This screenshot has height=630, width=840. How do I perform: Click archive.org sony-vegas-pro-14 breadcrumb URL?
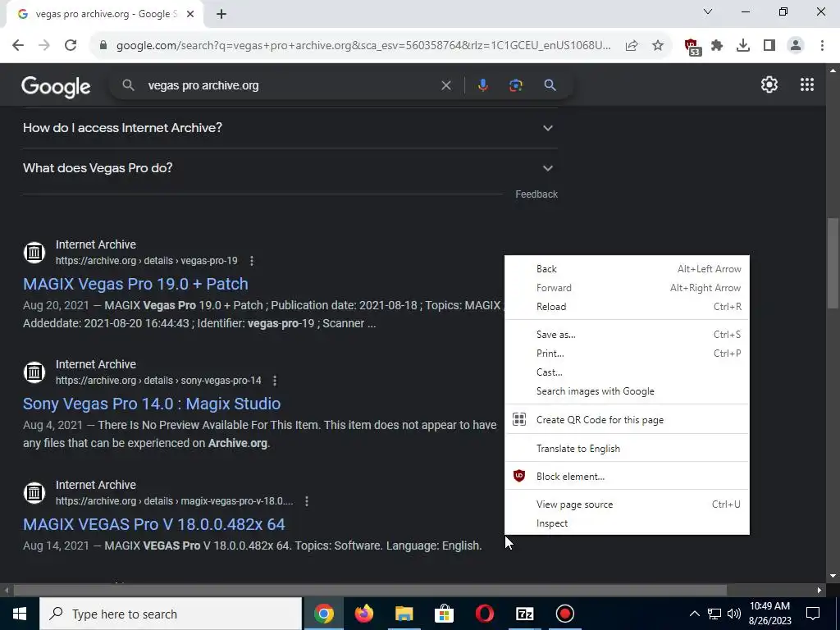[x=158, y=381]
